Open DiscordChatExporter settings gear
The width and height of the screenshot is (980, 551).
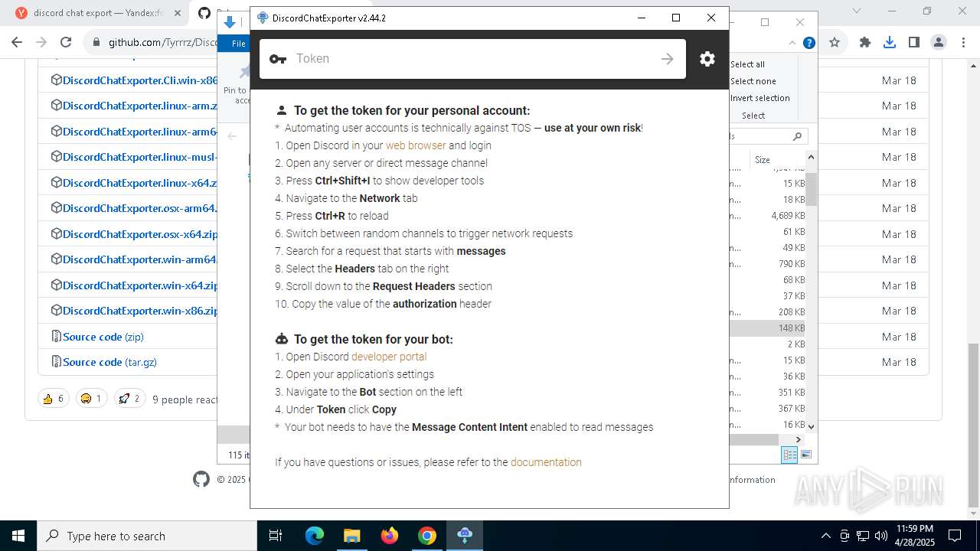click(707, 59)
